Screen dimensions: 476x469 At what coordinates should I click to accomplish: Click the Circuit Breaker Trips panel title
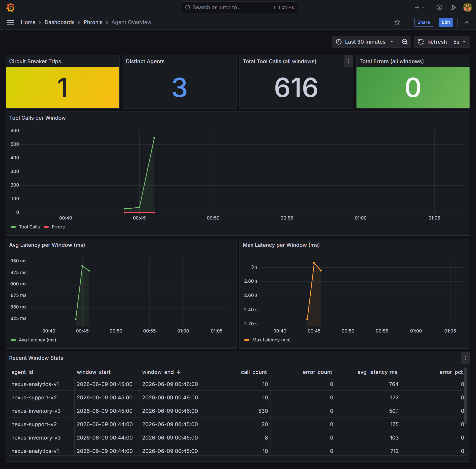(35, 61)
